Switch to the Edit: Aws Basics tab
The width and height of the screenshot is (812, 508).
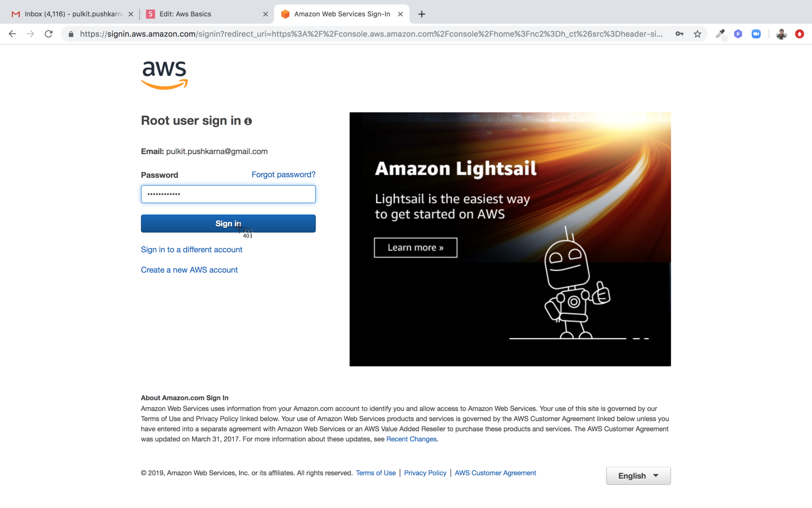[207, 14]
